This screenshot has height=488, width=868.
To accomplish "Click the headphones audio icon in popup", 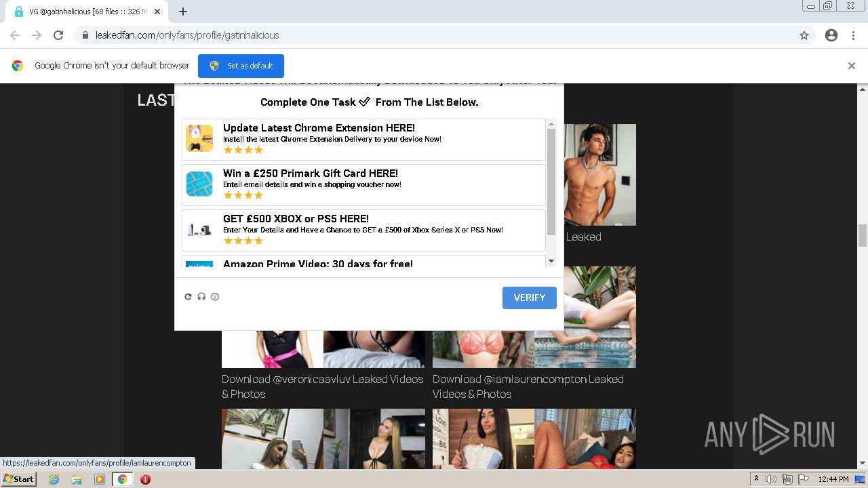I will coord(201,297).
